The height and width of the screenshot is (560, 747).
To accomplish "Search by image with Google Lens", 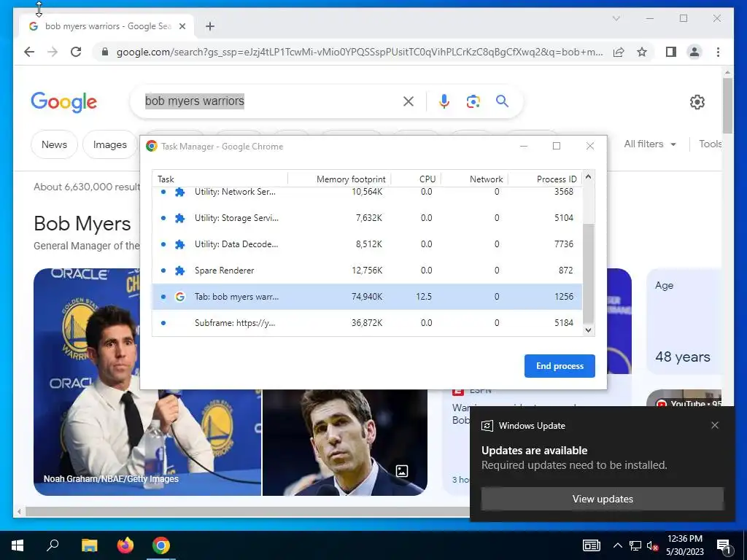I will tap(473, 101).
